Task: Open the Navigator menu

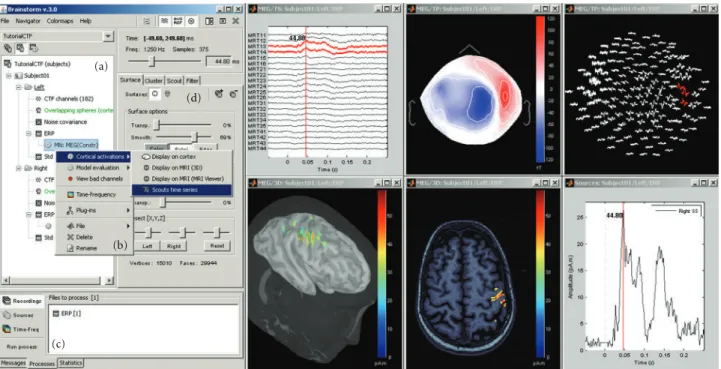Action: (28, 21)
